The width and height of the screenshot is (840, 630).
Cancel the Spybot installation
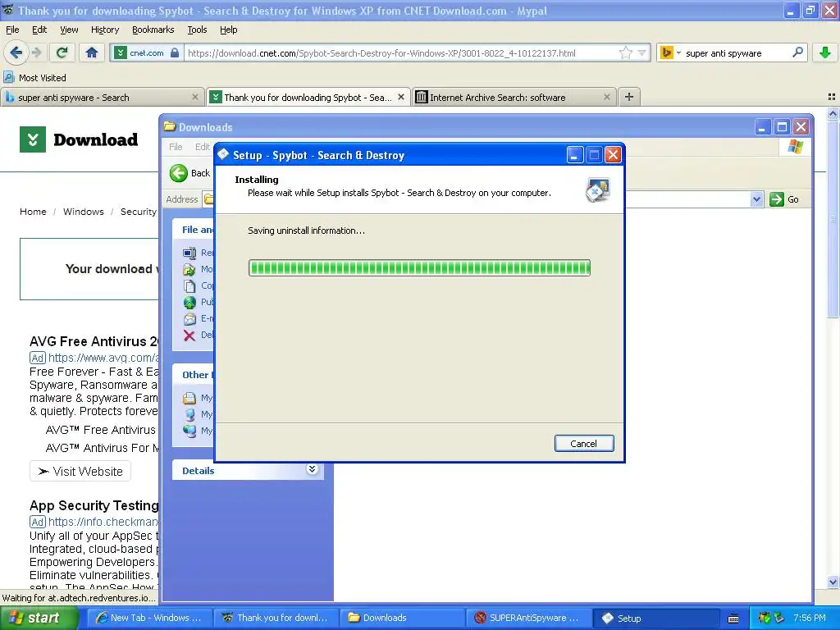pos(584,444)
